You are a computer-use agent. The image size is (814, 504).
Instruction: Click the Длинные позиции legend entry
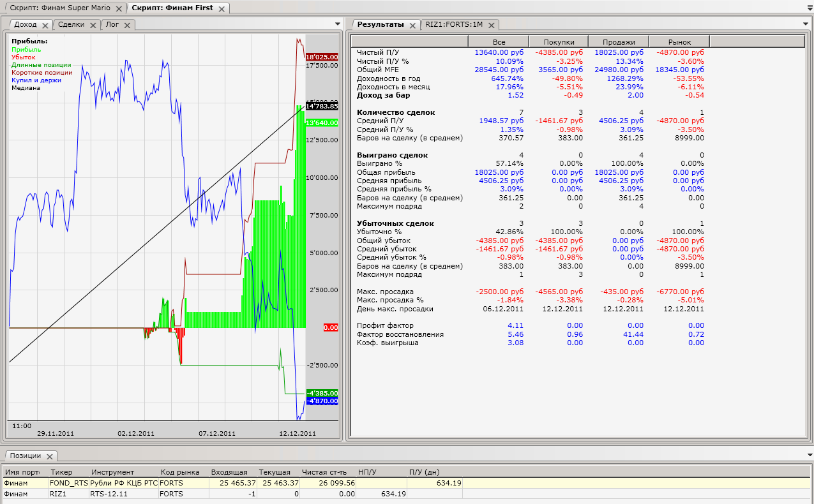point(41,64)
